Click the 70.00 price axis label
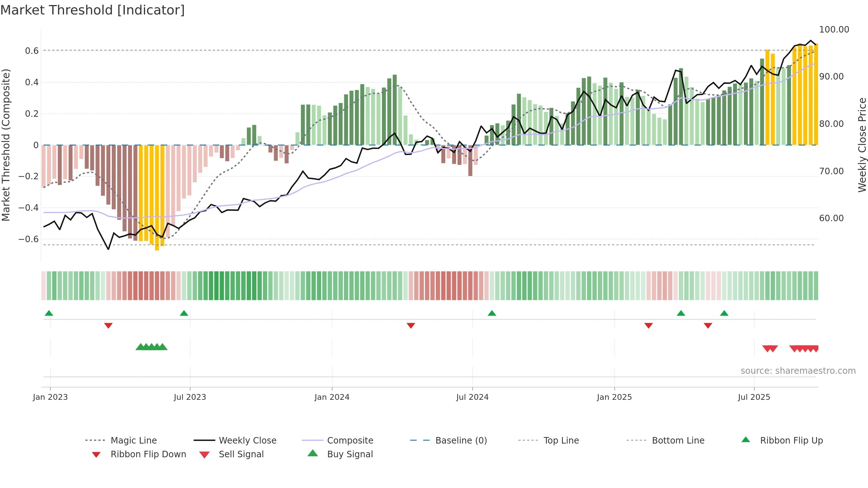This screenshot has width=868, height=488. pos(831,171)
